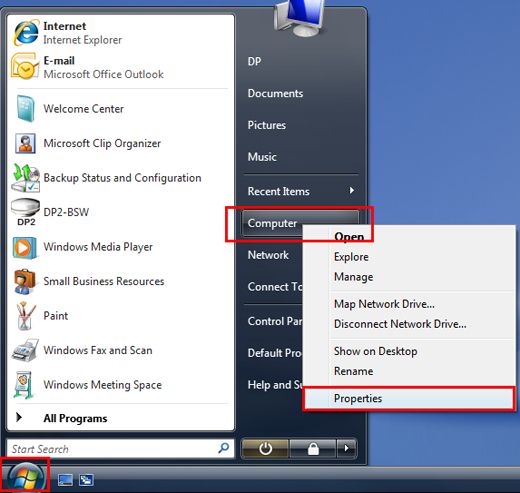Click Connect To in Start menu
The image size is (520, 493).
pos(275,287)
